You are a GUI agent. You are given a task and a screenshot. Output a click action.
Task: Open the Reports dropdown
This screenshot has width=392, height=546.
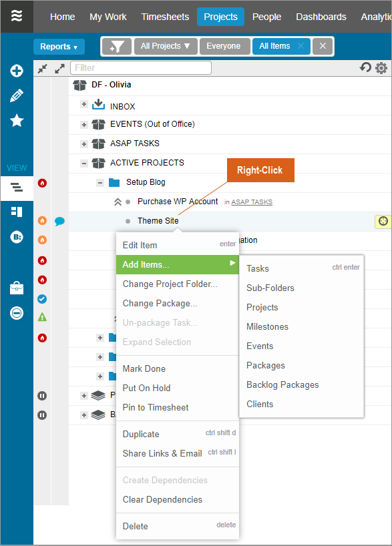point(59,46)
